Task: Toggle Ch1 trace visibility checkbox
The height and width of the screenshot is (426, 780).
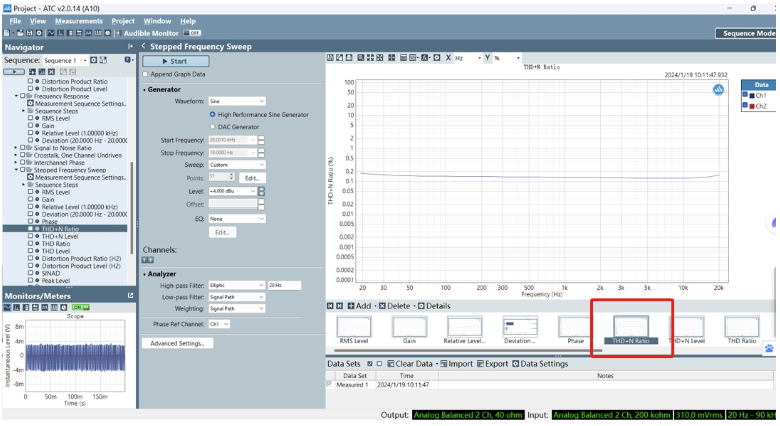Action: click(x=745, y=96)
